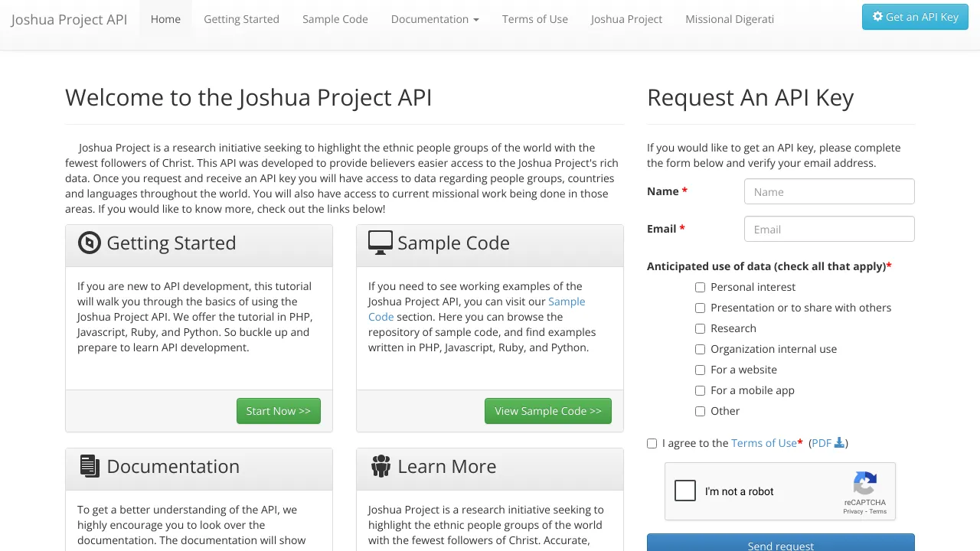
Task: Click the Joshua Project API brand title
Action: click(x=69, y=19)
